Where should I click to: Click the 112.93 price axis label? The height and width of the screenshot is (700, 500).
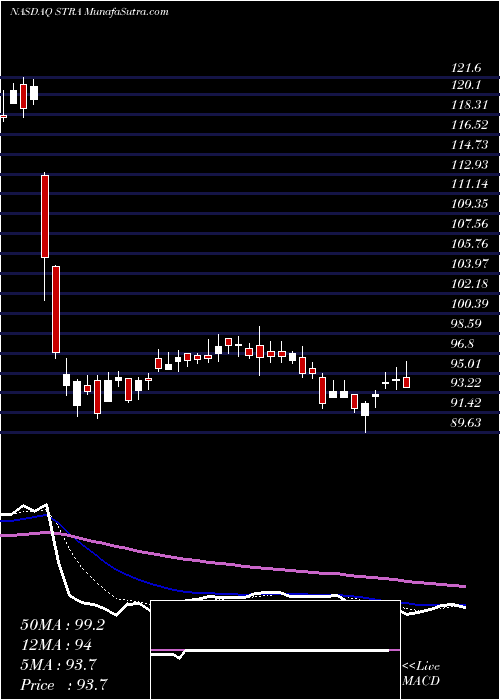469,164
